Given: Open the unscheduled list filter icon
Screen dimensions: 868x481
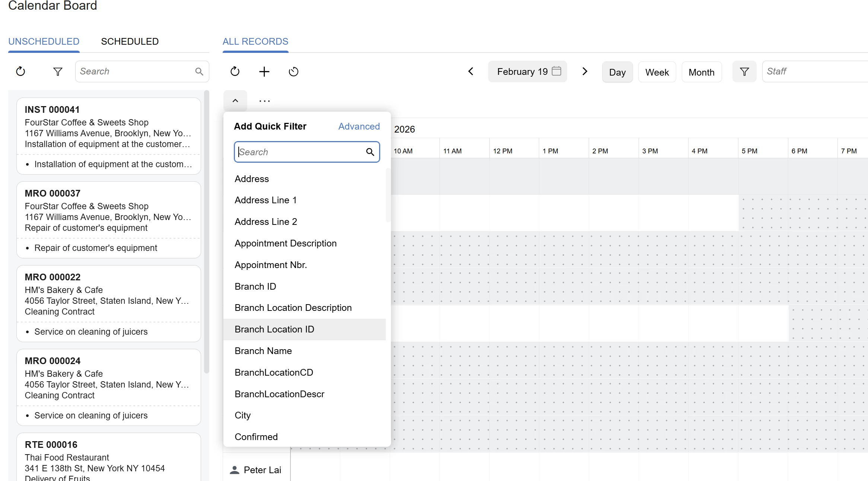Looking at the screenshot, I should (58, 71).
